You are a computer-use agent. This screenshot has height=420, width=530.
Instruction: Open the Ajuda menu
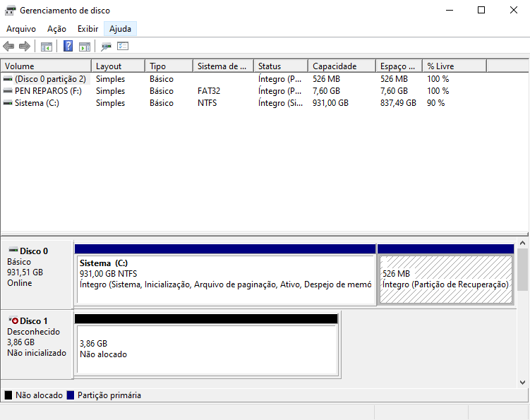pyautogui.click(x=120, y=29)
